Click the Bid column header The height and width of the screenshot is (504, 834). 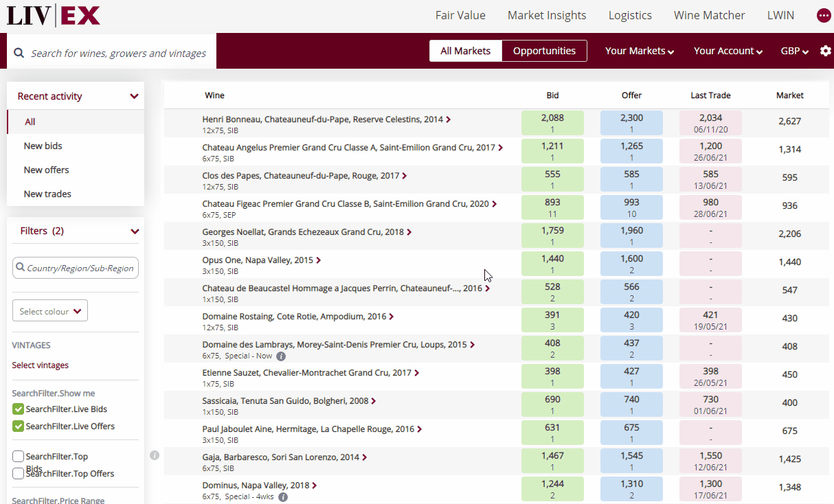tap(552, 95)
